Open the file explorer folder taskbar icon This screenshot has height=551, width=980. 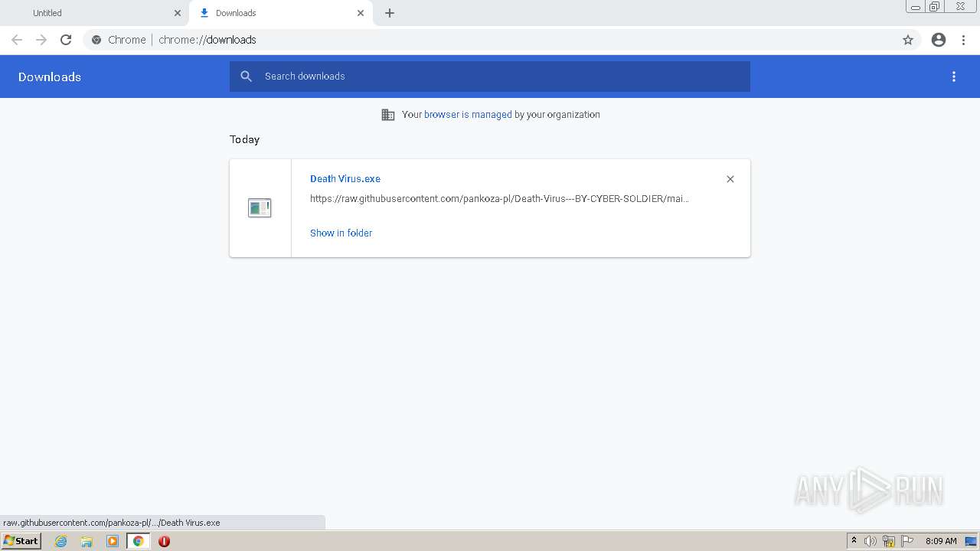[87, 541]
